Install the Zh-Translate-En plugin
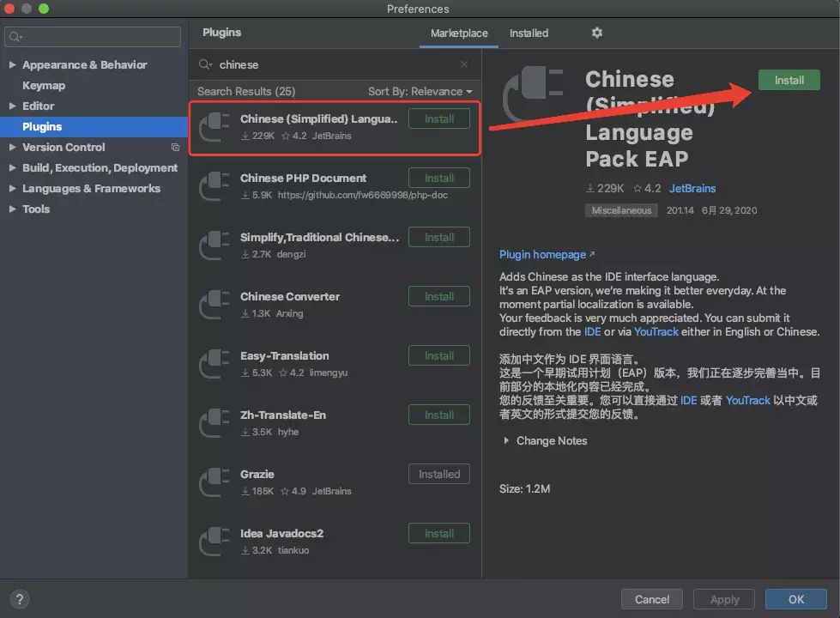 [x=438, y=415]
